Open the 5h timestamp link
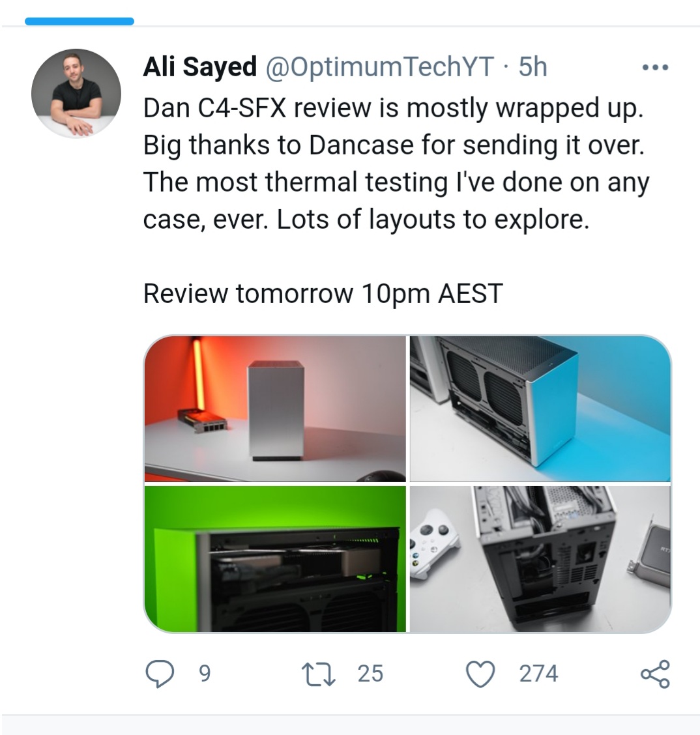Viewport: 700px width, 735px height. pos(532,66)
